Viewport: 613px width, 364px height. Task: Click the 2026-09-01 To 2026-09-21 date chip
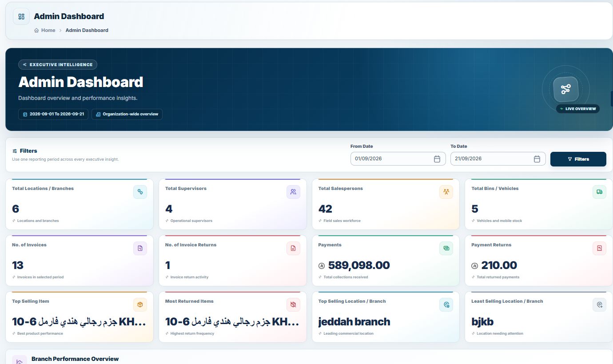pyautogui.click(x=53, y=114)
